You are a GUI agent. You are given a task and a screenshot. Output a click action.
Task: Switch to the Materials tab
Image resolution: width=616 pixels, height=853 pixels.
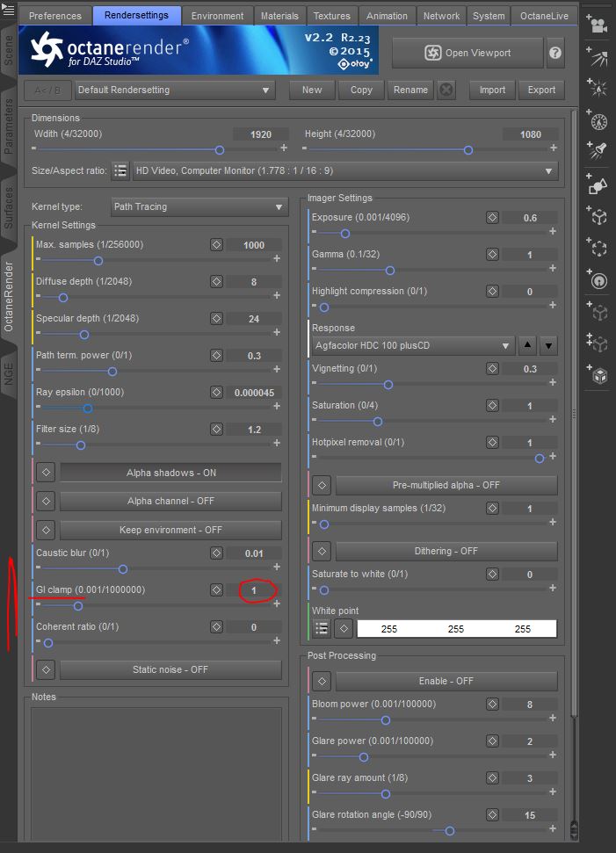pyautogui.click(x=279, y=16)
